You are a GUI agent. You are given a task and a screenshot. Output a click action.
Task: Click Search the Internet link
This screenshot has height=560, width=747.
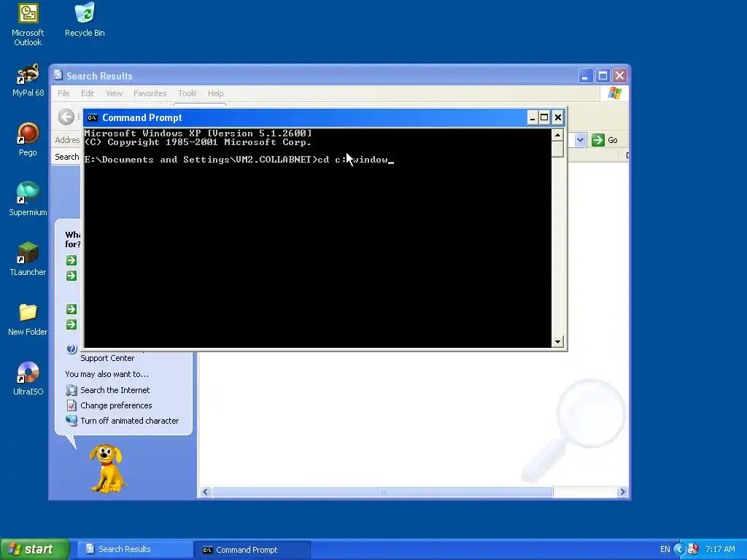coord(115,390)
